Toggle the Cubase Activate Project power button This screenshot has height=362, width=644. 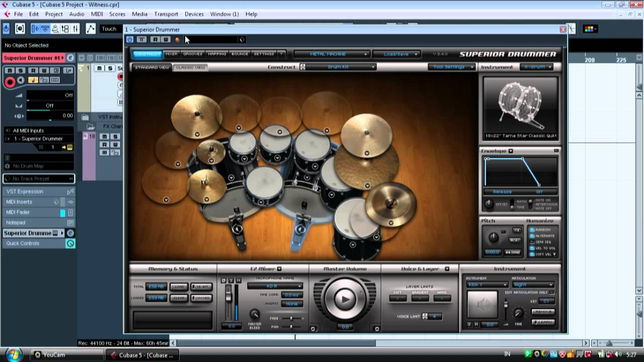(x=6, y=29)
